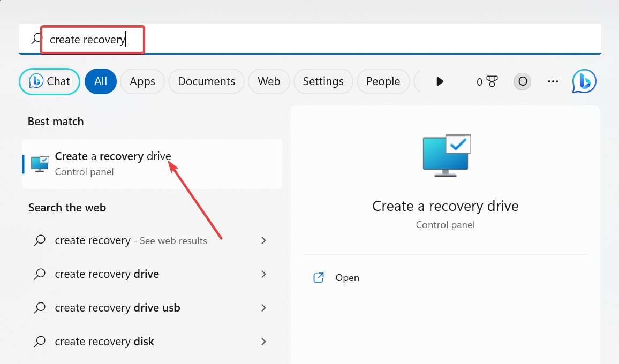Click search icon beside 'create recovery drive usb'
The width and height of the screenshot is (619, 364).
(x=40, y=308)
